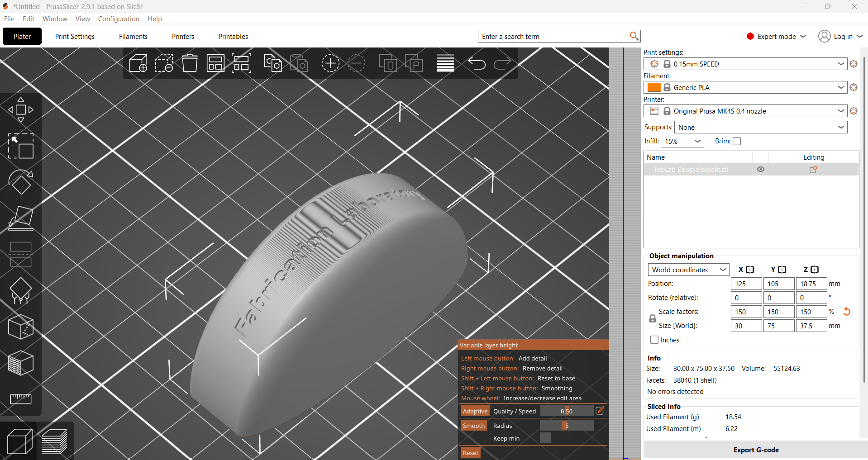This screenshot has height=460, width=868.
Task: Toggle the Inches checkbox
Action: 654,340
